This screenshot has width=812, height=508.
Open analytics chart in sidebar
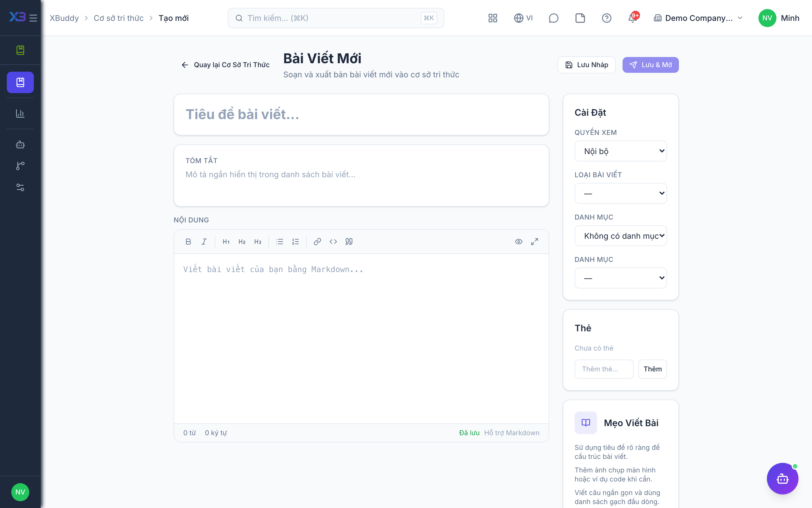tap(20, 113)
